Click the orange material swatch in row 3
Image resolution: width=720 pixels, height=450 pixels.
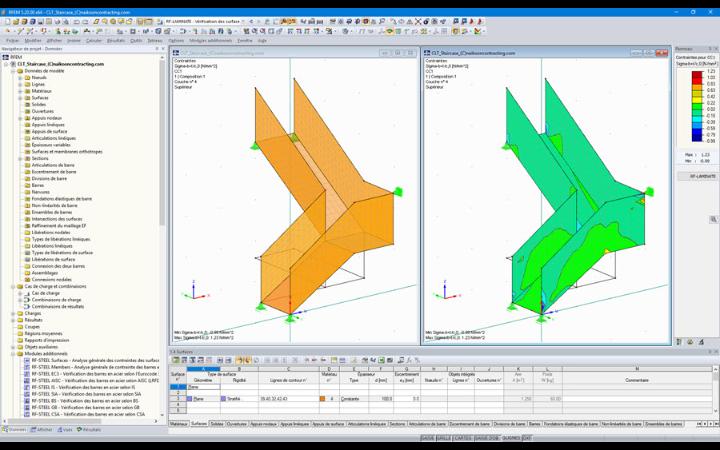click(x=322, y=399)
